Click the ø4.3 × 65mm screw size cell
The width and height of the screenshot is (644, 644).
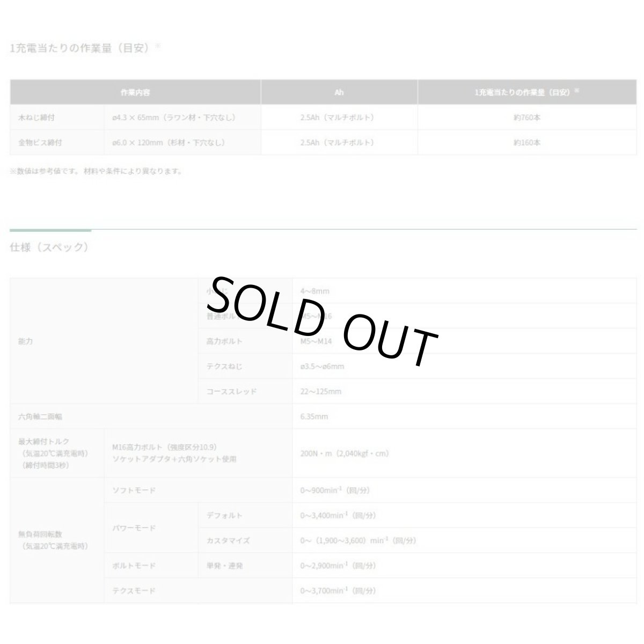(x=174, y=118)
